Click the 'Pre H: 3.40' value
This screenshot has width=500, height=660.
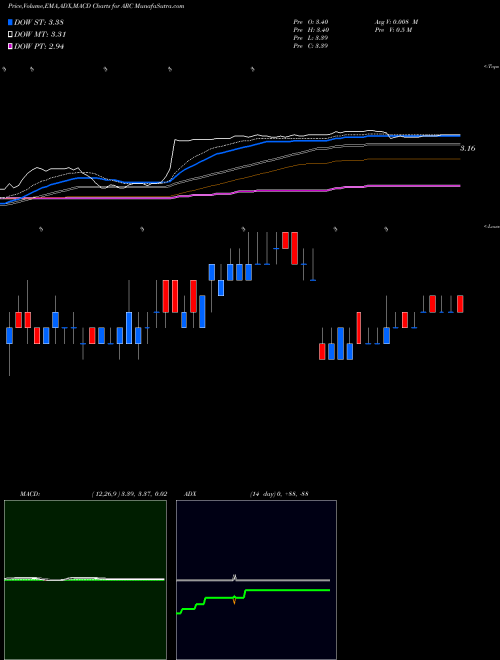point(311,30)
